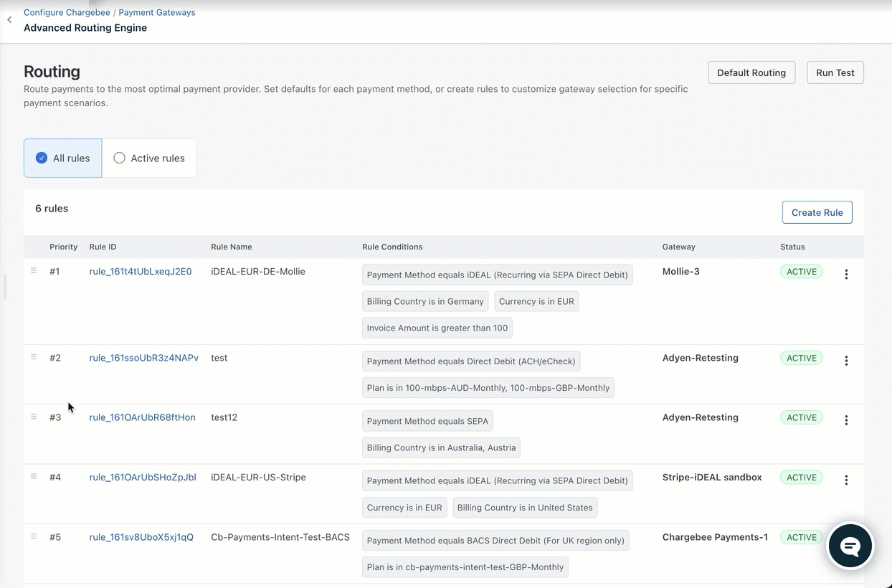Open three-dot menu for the test rule
The image size is (892, 588).
click(x=846, y=361)
